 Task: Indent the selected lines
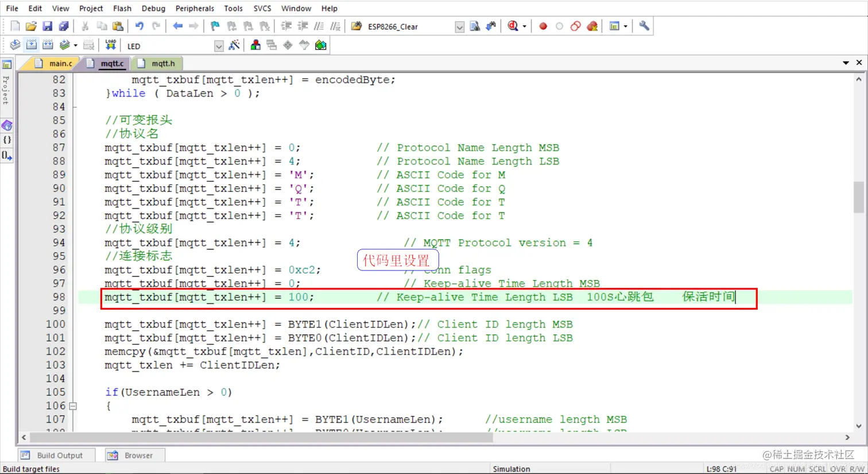(x=286, y=26)
